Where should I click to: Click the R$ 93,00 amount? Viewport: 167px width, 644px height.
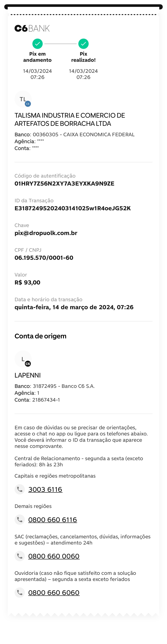27,282
